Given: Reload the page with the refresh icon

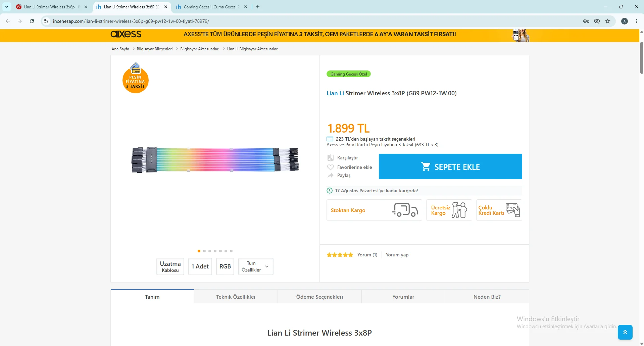Looking at the screenshot, I should (32, 21).
